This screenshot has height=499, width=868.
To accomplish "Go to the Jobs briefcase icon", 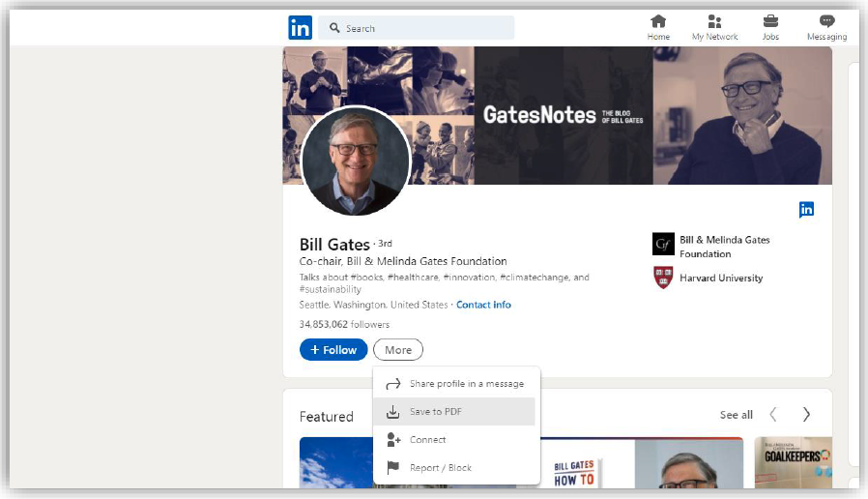I will coord(770,21).
